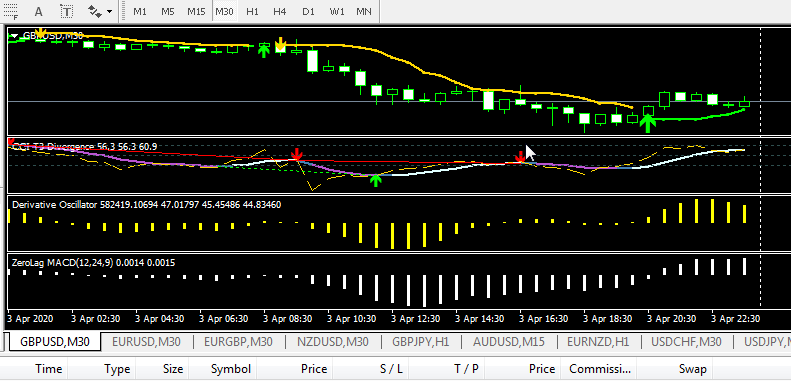Click the GBPUSD,M30 chart title label
Image resolution: width=791 pixels, height=381 pixels.
[52, 36]
